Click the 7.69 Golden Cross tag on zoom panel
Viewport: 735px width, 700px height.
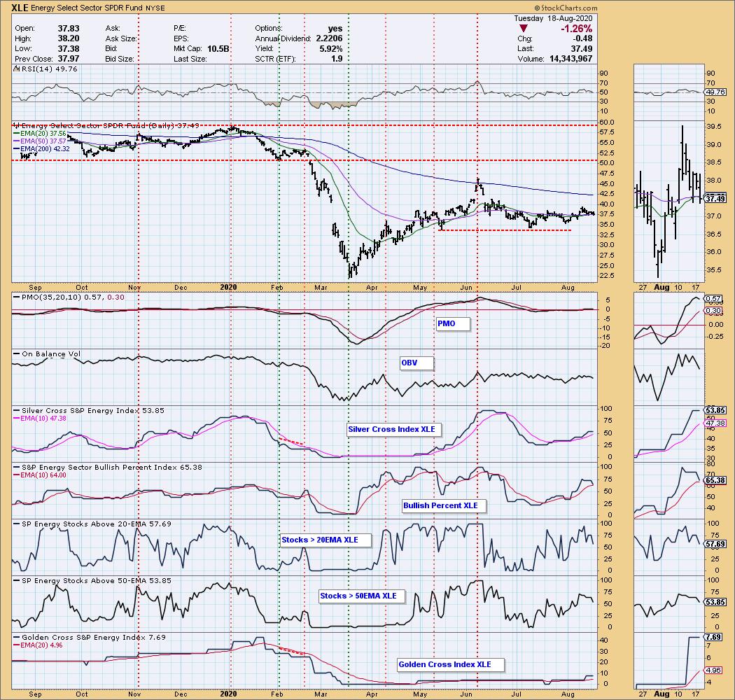click(713, 637)
